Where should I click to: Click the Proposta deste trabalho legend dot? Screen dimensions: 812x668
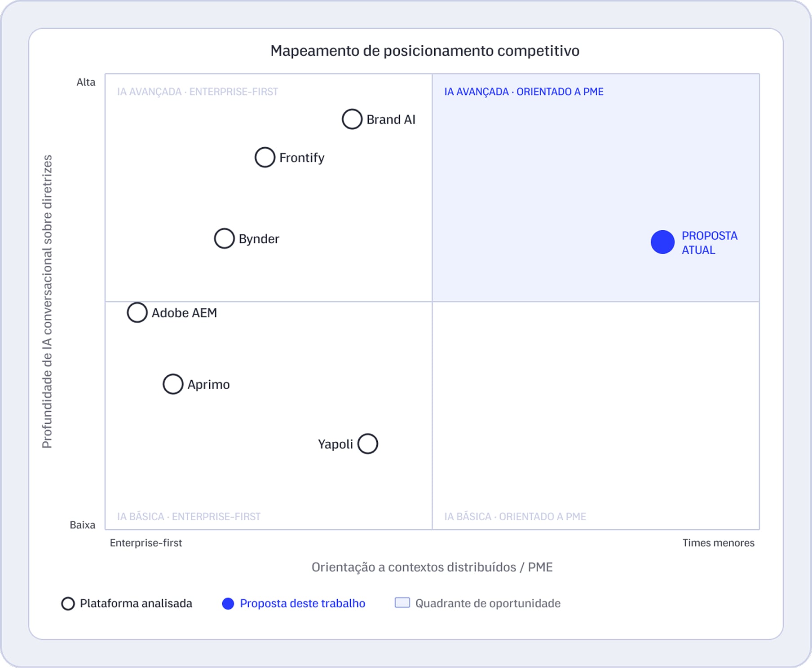(x=228, y=603)
